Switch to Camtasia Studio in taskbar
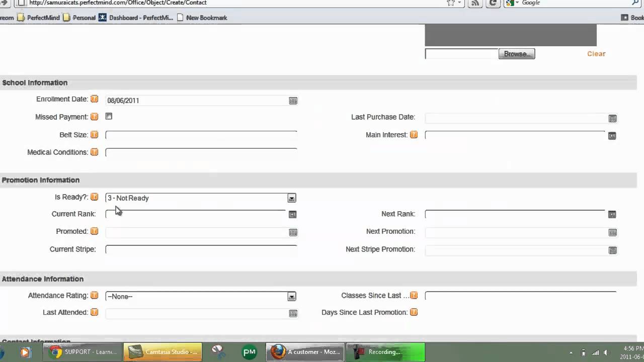Screen dimensions: 644x362 coord(163,352)
